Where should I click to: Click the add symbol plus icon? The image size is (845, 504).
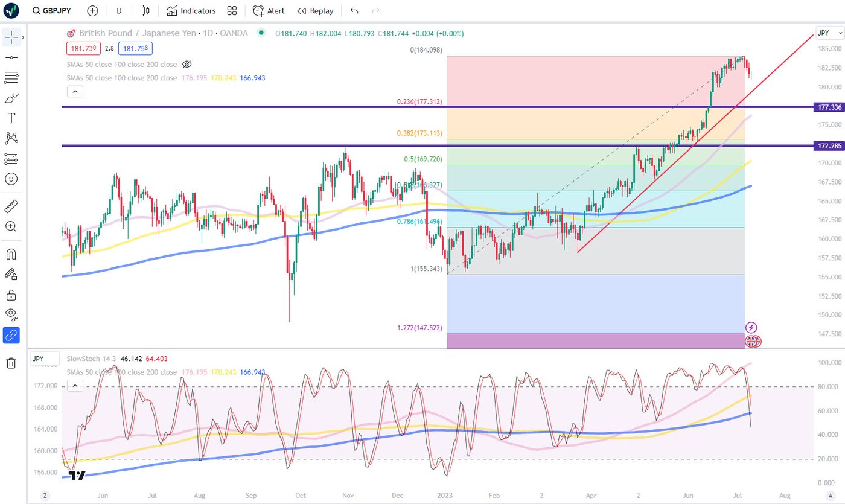(x=92, y=11)
